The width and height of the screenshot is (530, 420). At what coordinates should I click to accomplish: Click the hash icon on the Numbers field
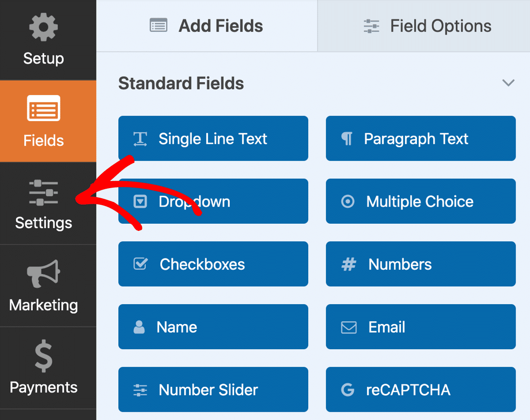348,264
